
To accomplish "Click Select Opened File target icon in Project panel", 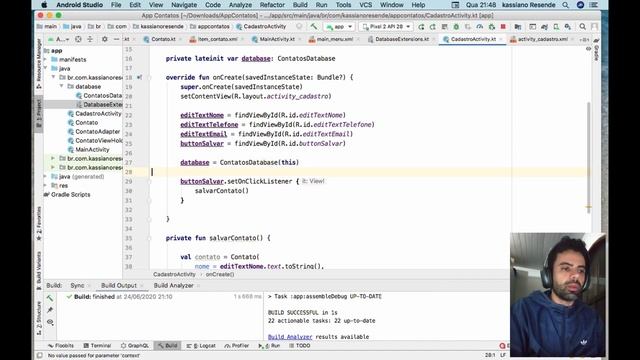I will pyautogui.click(x=78, y=39).
